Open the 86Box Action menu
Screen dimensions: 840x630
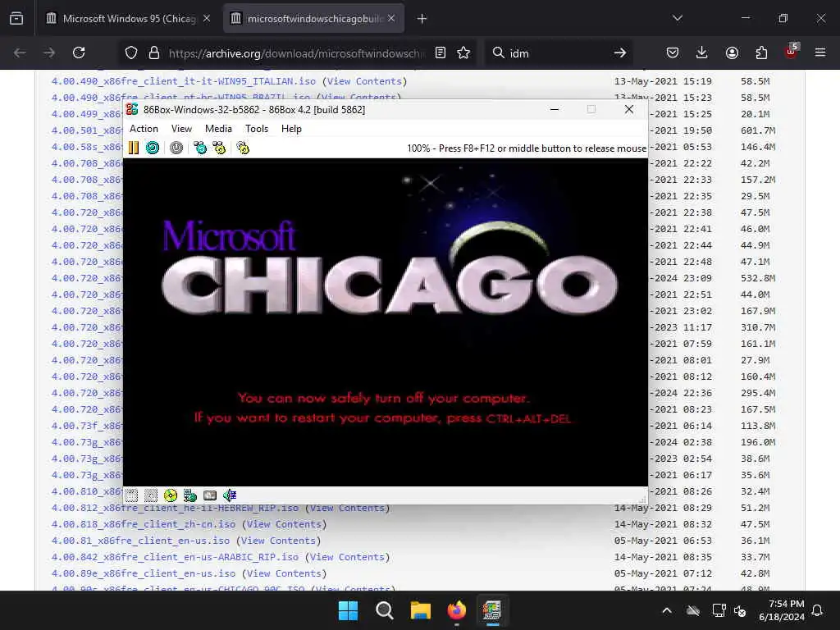tap(144, 129)
